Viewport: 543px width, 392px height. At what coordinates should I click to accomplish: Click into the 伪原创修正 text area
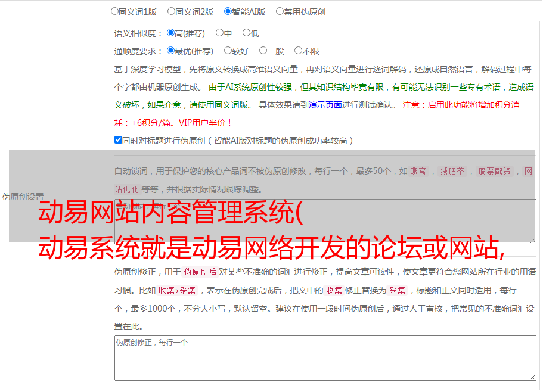325,358
